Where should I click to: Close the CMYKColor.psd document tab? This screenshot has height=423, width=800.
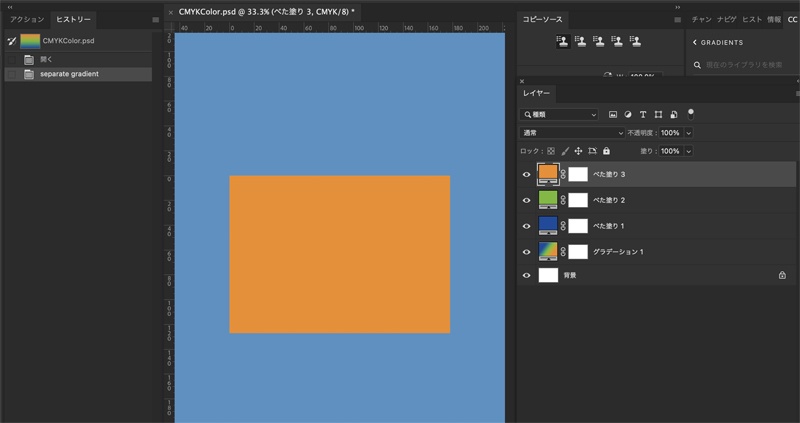[171, 12]
